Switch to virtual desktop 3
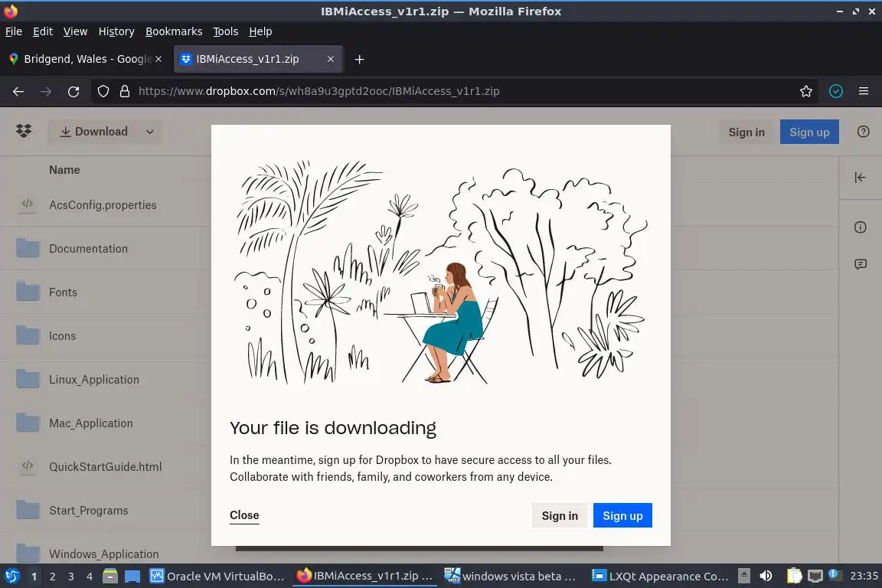Viewport: 882px width, 588px height. 71,577
